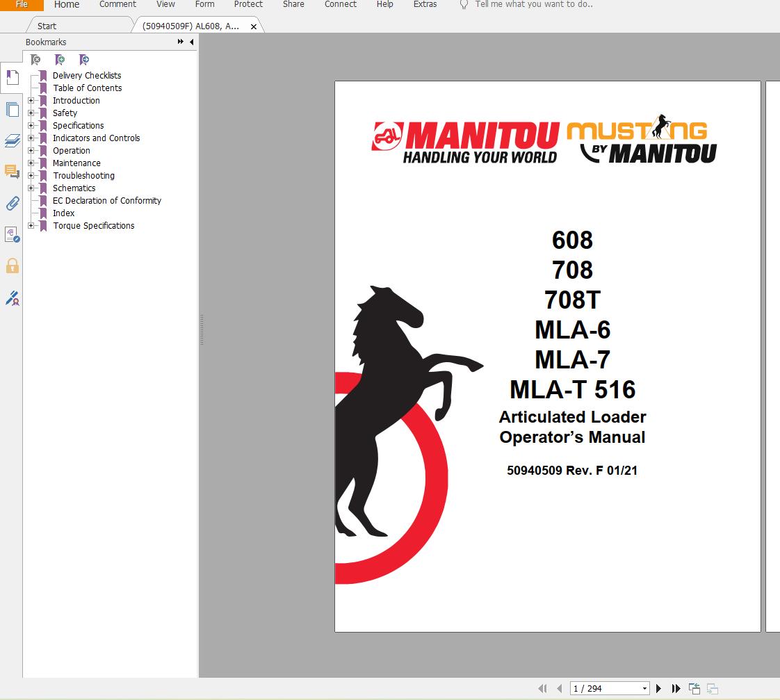Open the EC Declaration of Conformity bookmark
The height and width of the screenshot is (700, 780).
[107, 200]
